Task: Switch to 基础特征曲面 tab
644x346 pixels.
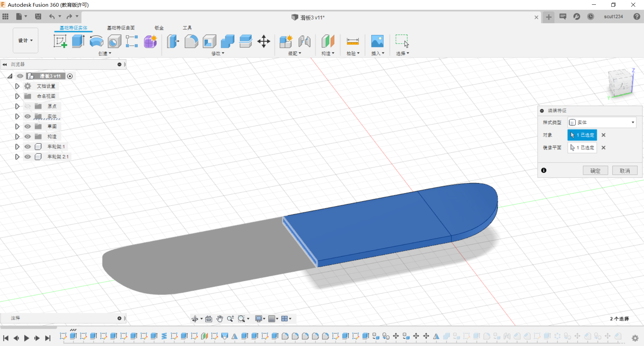Action: [x=121, y=28]
